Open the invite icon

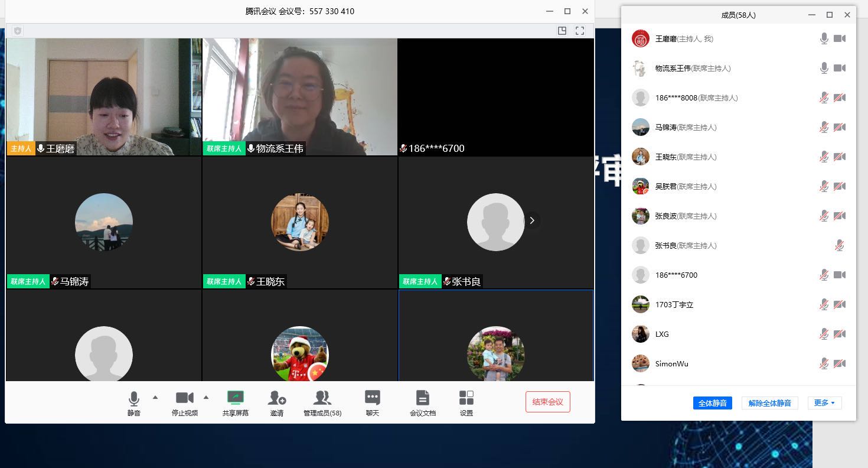(277, 398)
